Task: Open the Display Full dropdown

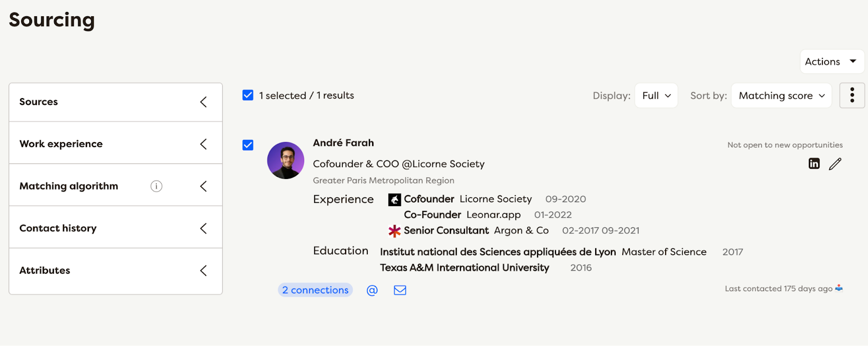Action: pos(655,95)
